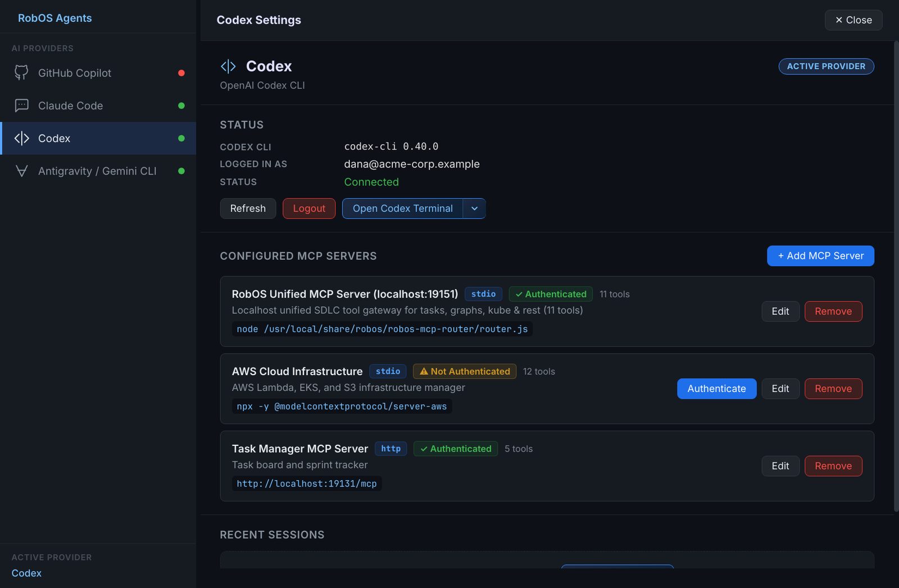The image size is (899, 588).
Task: Click Codex link under Active Provider footer
Action: (26, 573)
